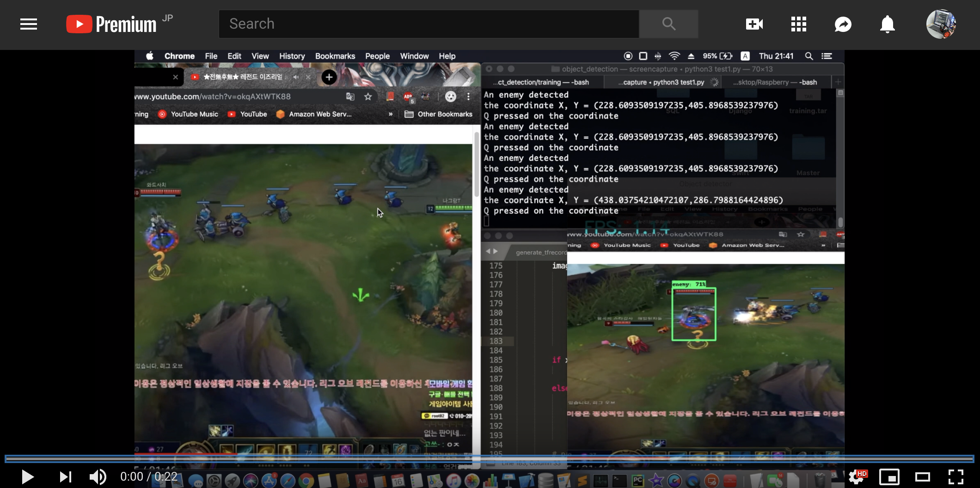980x488 pixels.
Task: Open the View menu
Action: click(x=260, y=56)
